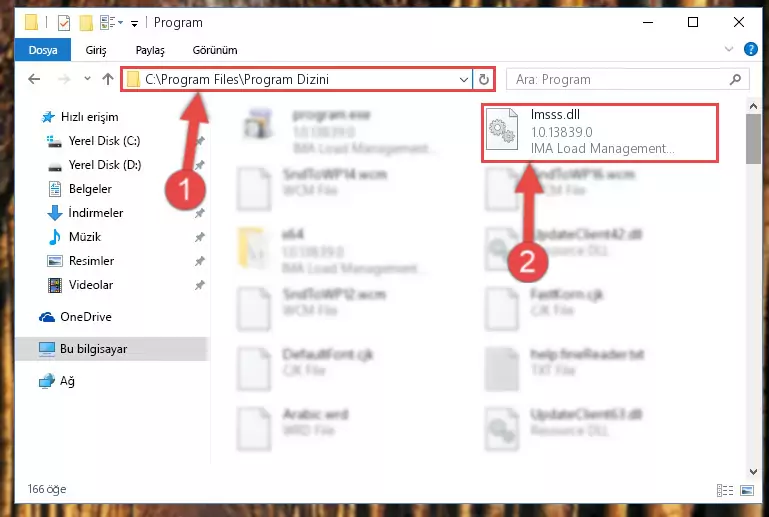769x517 pixels.
Task: Switch to the Görünüm tab
Action: pos(215,50)
